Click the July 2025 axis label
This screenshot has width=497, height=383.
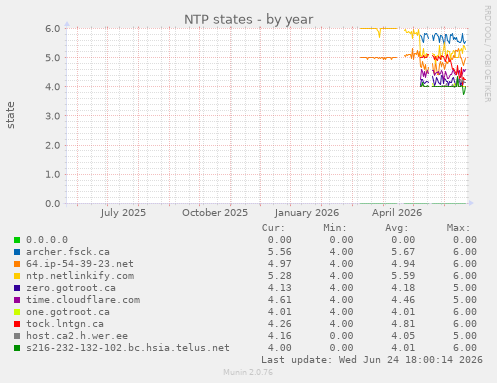pos(123,213)
